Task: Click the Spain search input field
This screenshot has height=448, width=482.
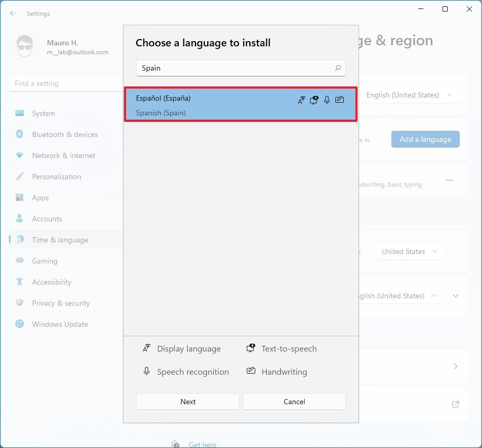Action: 232,68
